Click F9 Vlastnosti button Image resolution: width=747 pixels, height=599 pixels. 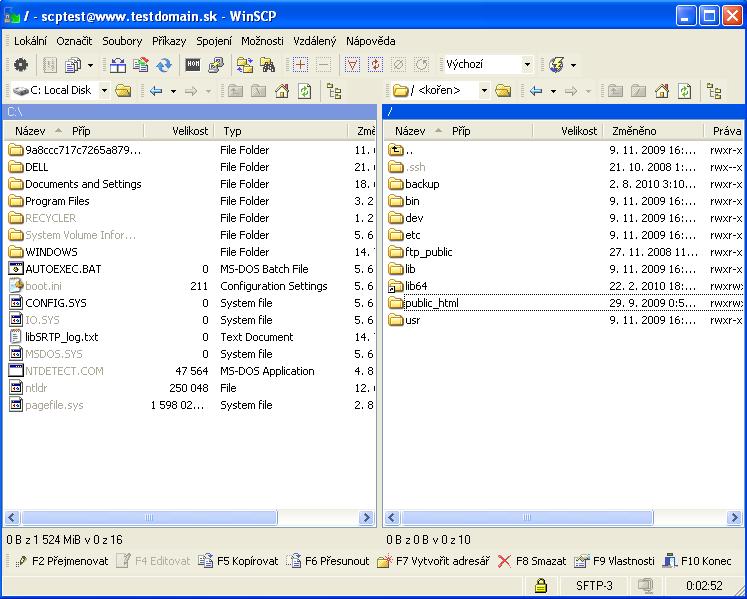(614, 561)
